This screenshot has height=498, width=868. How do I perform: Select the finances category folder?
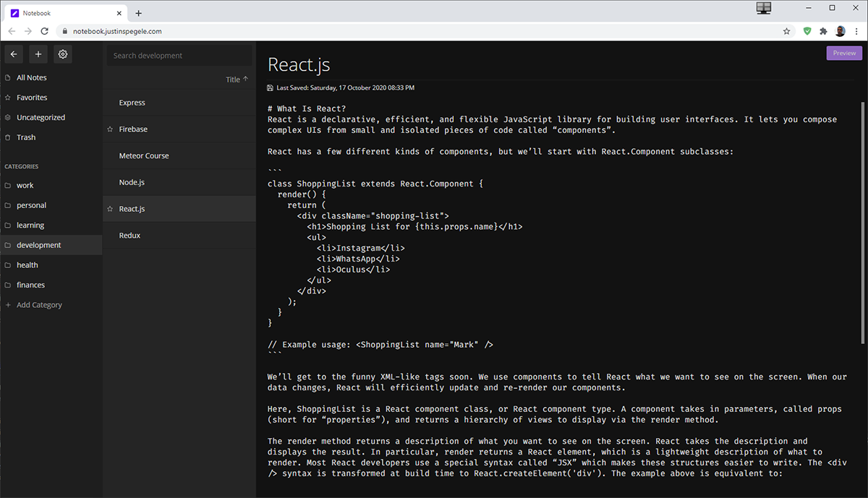30,285
